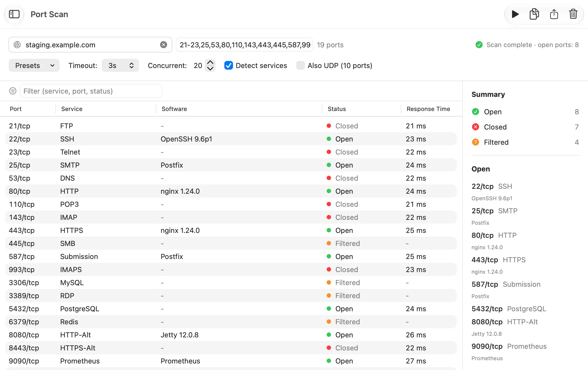Click the port range input field
This screenshot has width=588, height=370.
[x=244, y=45]
